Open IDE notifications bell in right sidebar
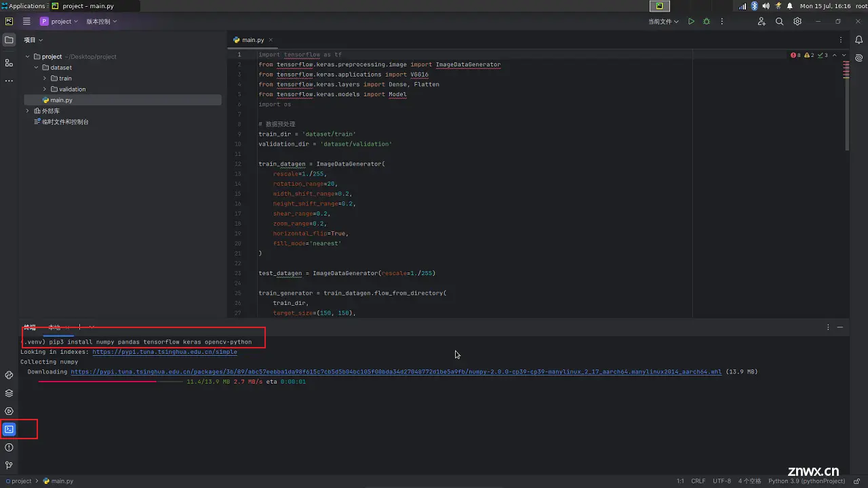Image resolution: width=868 pixels, height=488 pixels. [x=859, y=40]
